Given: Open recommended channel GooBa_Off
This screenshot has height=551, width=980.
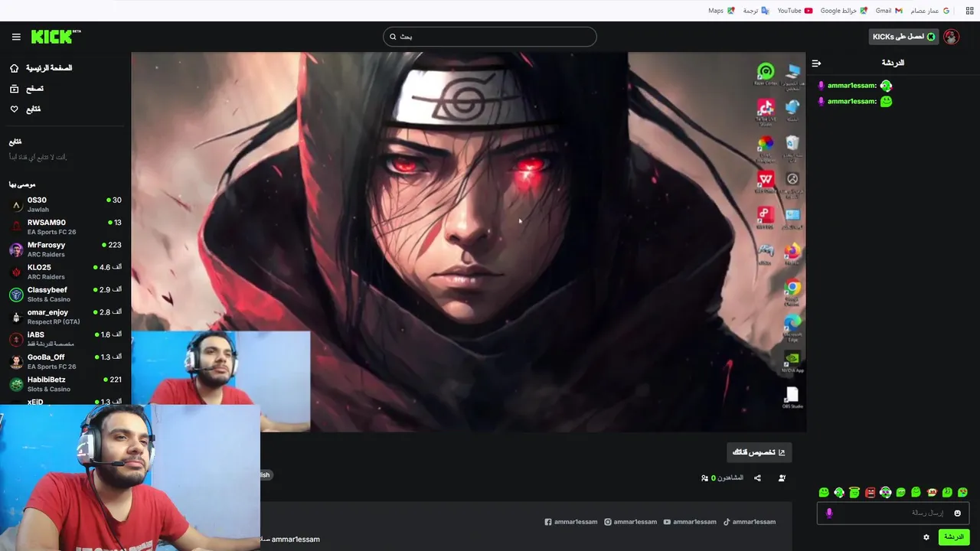Looking at the screenshot, I should point(65,361).
